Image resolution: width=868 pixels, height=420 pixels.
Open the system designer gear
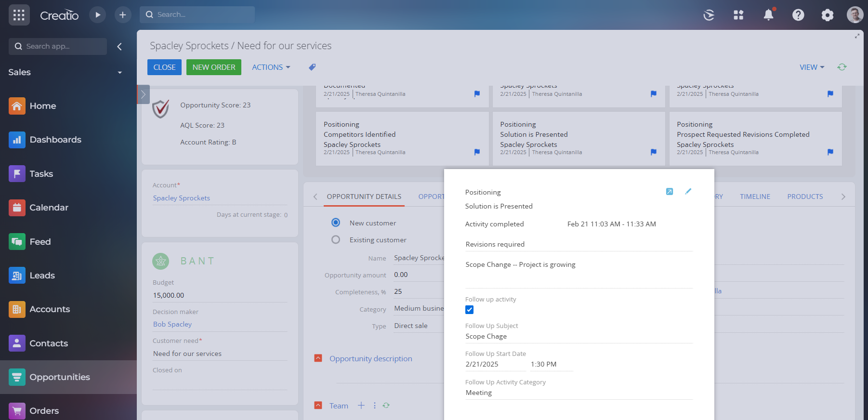coord(828,15)
